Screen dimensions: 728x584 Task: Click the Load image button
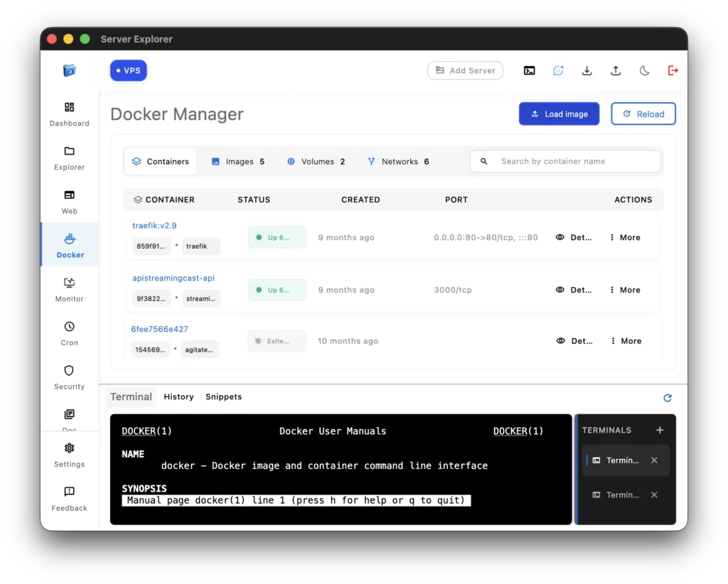[559, 114]
